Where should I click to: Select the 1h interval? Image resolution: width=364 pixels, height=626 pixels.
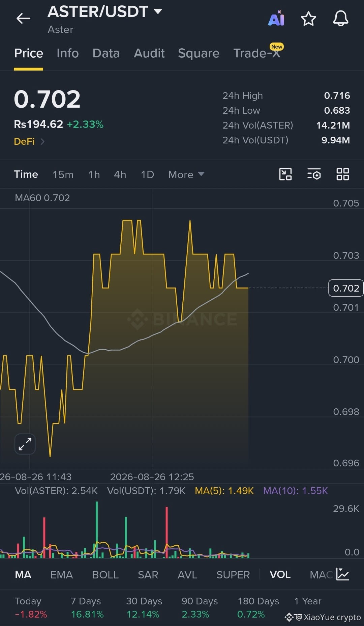coord(94,174)
